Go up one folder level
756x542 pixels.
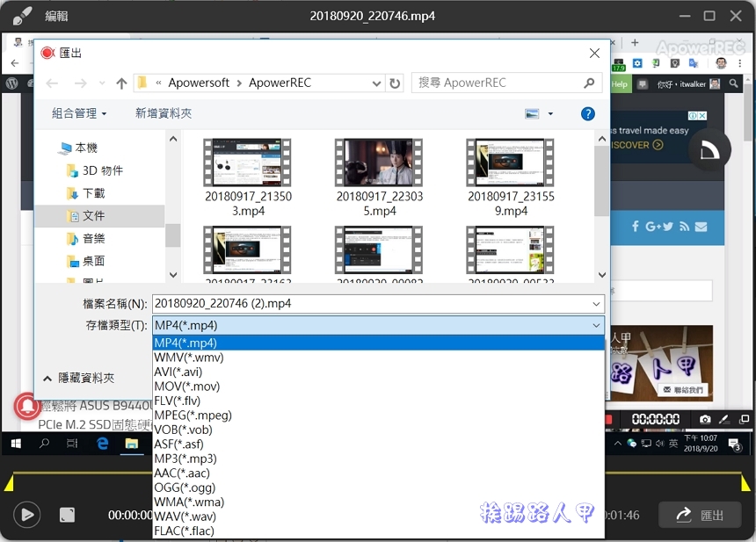(121, 83)
